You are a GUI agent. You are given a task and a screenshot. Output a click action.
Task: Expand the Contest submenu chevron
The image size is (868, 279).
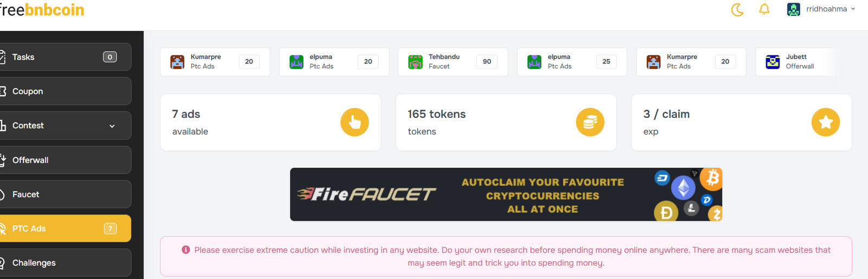[x=112, y=126]
